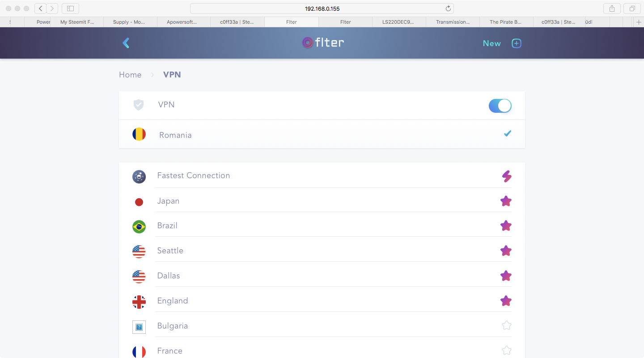Mark Bulgaria as favorite with empty star

[506, 325]
